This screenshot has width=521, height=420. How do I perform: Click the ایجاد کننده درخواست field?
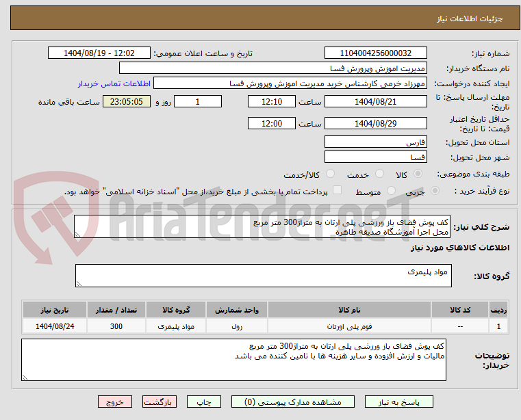[x=290, y=83]
